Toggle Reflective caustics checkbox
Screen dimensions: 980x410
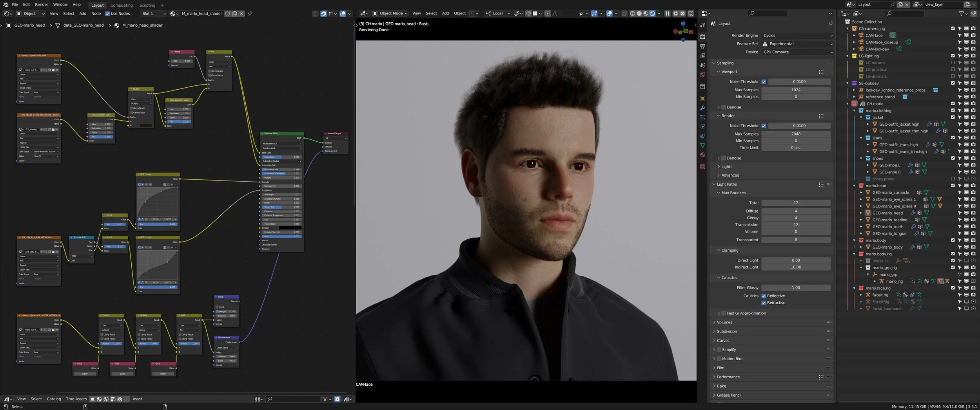coord(764,296)
